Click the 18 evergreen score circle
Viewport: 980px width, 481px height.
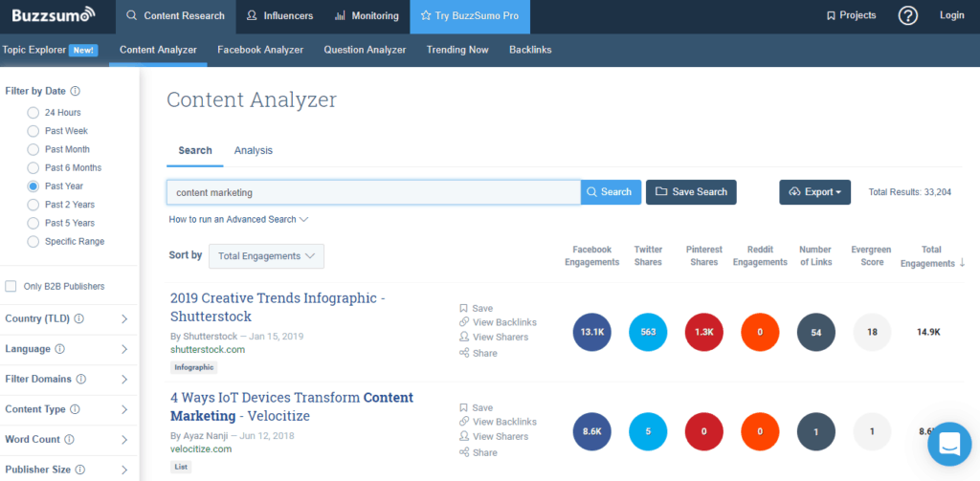tap(872, 333)
